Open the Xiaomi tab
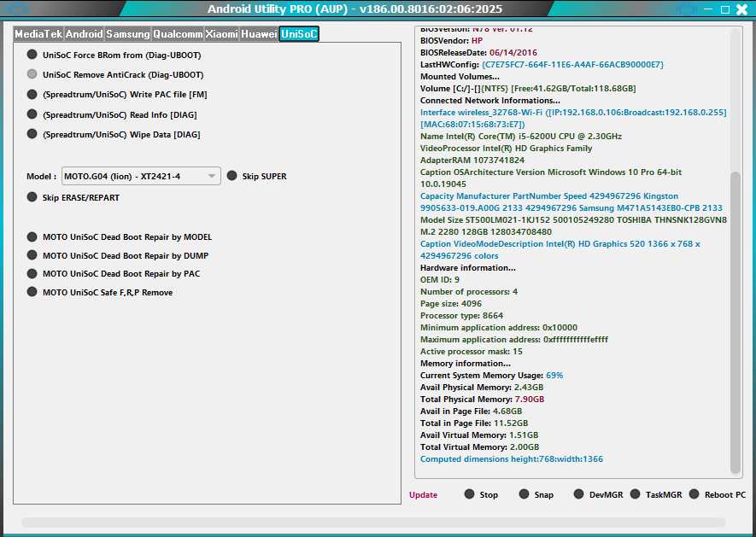 pos(223,34)
